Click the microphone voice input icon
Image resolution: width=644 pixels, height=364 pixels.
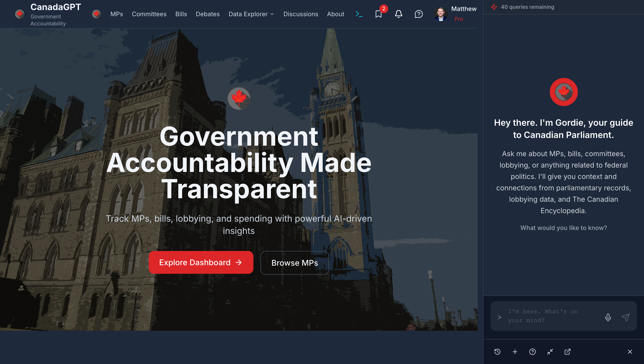608,317
